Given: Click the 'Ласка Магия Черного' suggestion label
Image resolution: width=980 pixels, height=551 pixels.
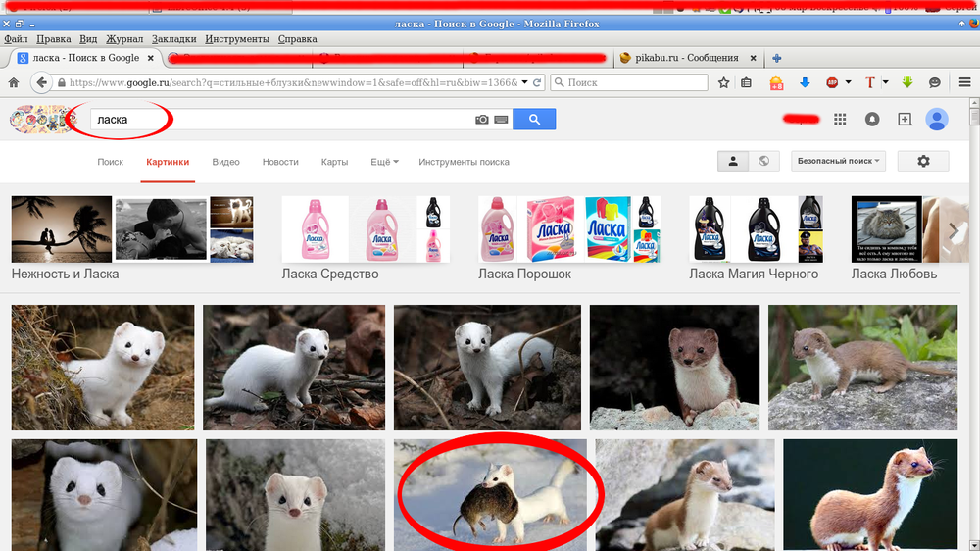Looking at the screenshot, I should click(753, 274).
